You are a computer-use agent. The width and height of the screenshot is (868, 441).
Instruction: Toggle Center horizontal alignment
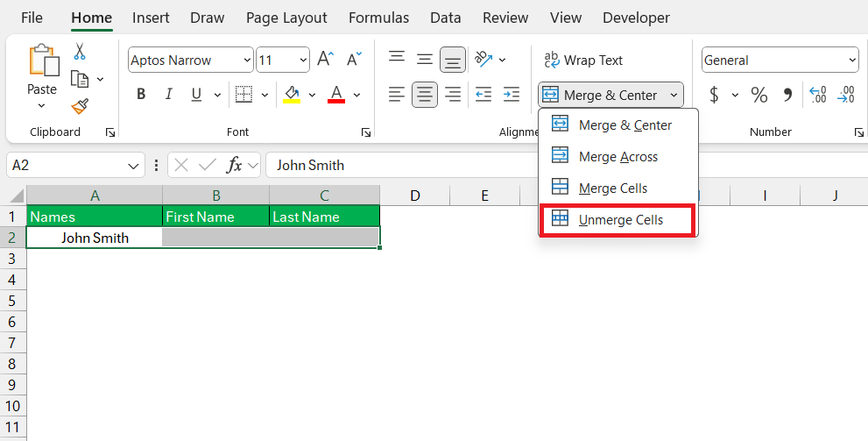pos(425,95)
